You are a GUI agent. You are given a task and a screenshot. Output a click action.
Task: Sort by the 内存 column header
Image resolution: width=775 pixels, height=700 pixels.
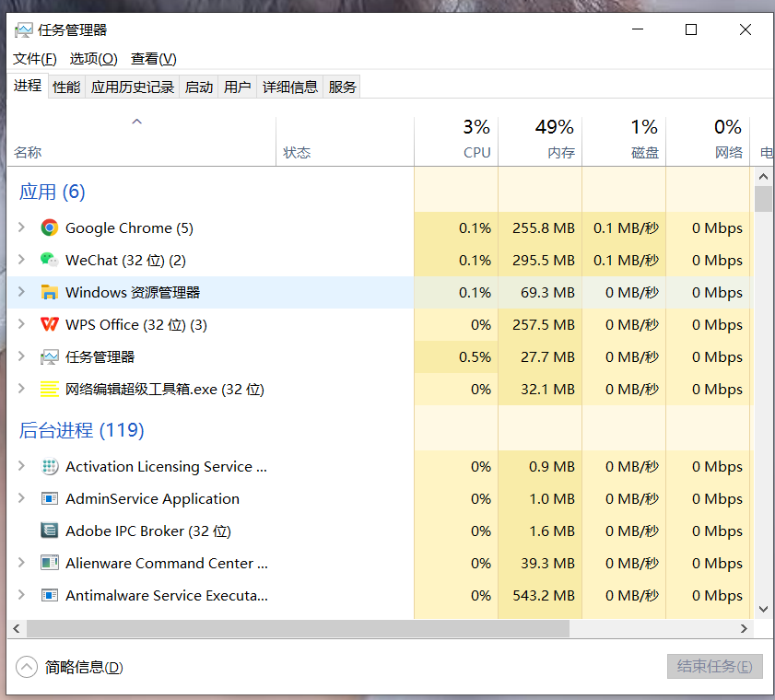(x=540, y=141)
